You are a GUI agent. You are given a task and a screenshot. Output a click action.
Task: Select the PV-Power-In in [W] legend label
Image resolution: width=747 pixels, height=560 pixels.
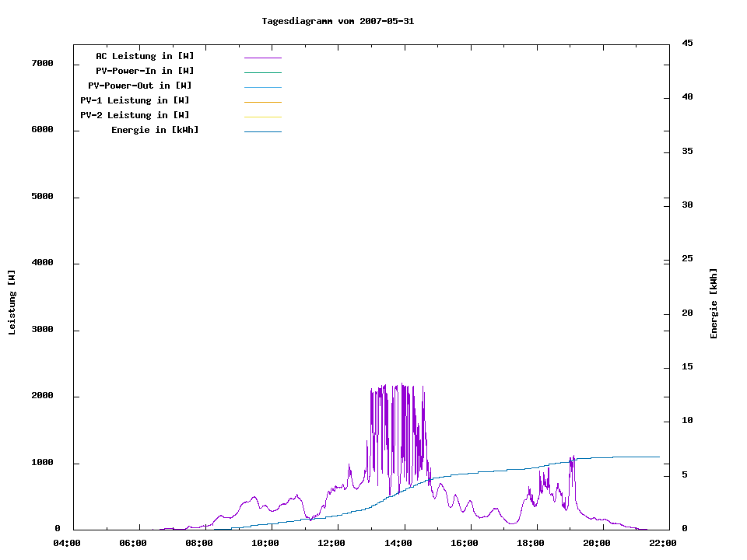click(x=145, y=71)
